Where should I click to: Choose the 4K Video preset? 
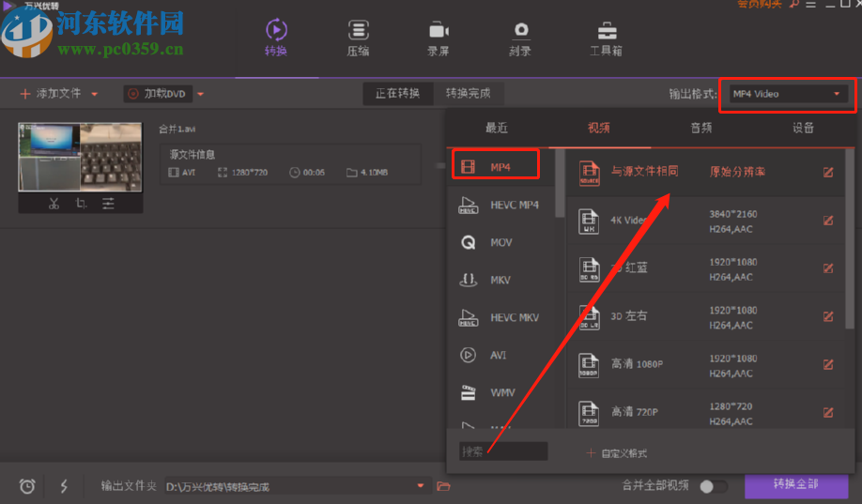pos(705,221)
